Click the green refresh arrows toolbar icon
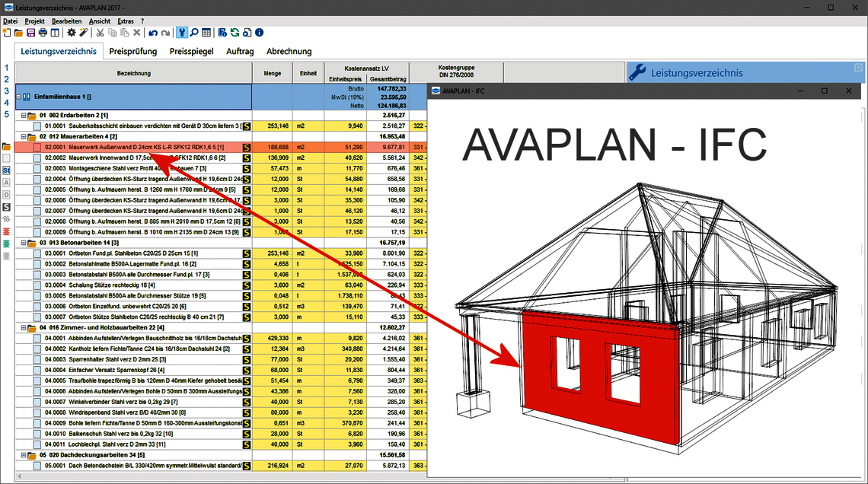Viewport: 868px width, 484px height. 235,33
